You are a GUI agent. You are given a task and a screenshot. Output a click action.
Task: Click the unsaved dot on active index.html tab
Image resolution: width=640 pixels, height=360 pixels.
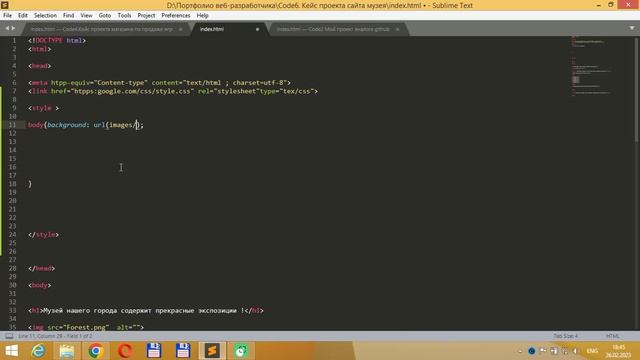pos(257,29)
